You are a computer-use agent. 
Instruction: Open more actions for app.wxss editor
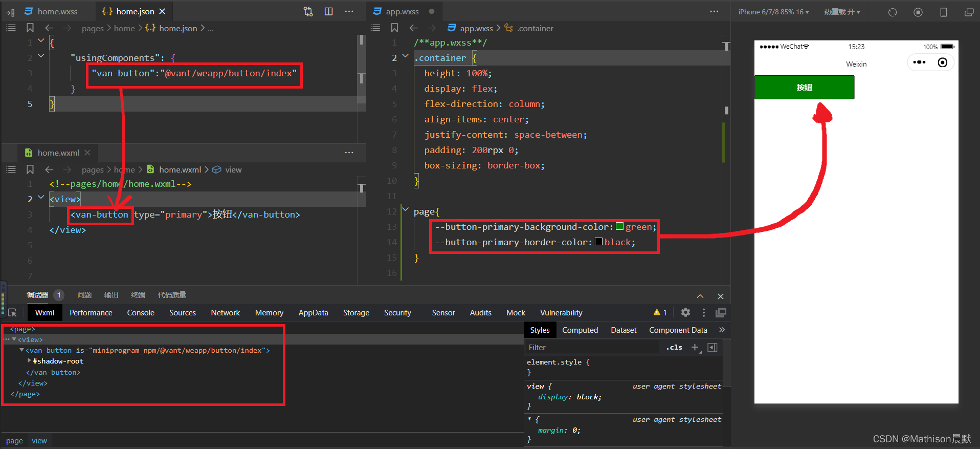714,11
